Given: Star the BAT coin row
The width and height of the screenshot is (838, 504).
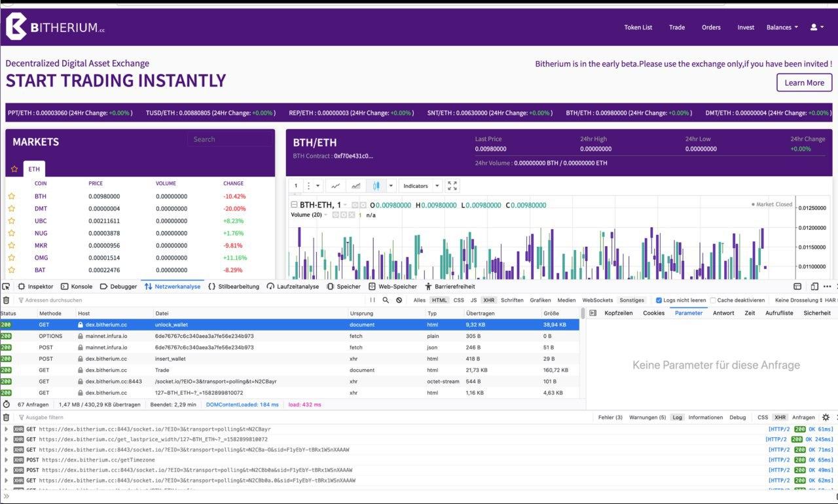Looking at the screenshot, I should pos(11,270).
